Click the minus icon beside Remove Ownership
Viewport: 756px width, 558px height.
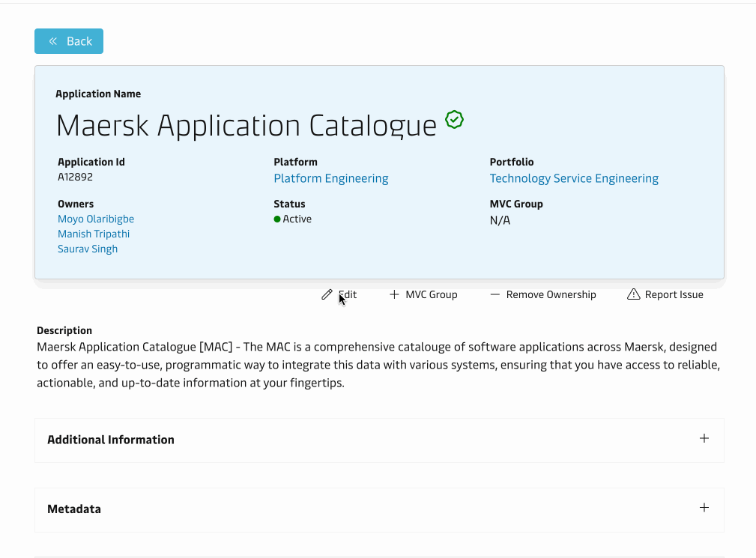pyautogui.click(x=495, y=294)
